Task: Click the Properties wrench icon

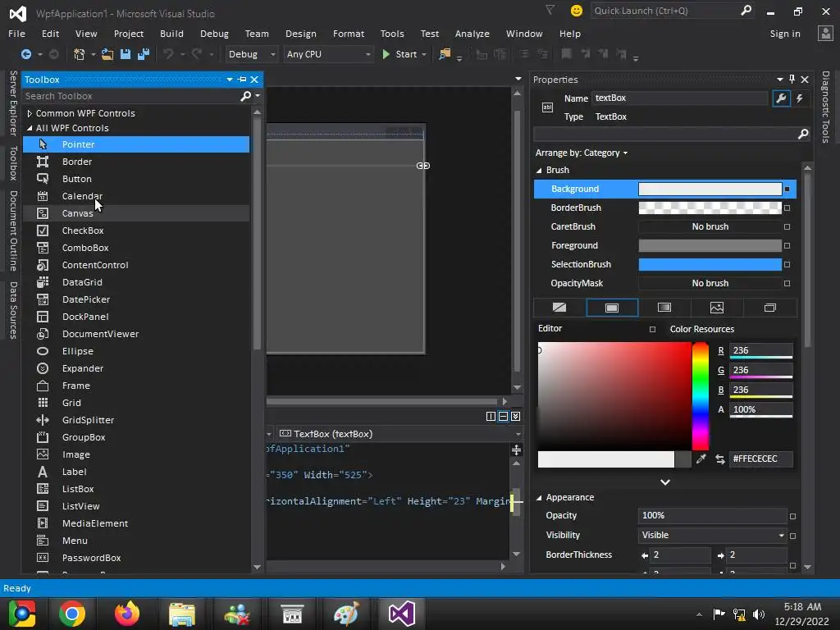Action: [x=781, y=98]
